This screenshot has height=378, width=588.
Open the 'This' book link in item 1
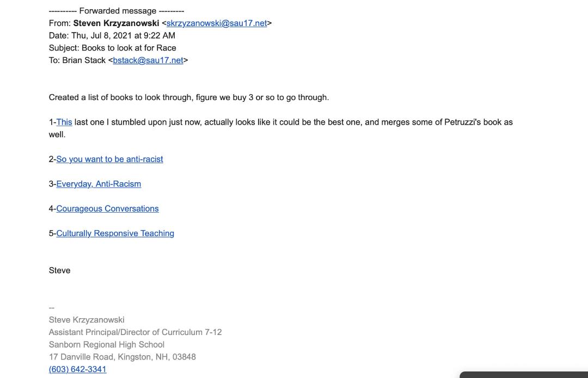(x=64, y=122)
